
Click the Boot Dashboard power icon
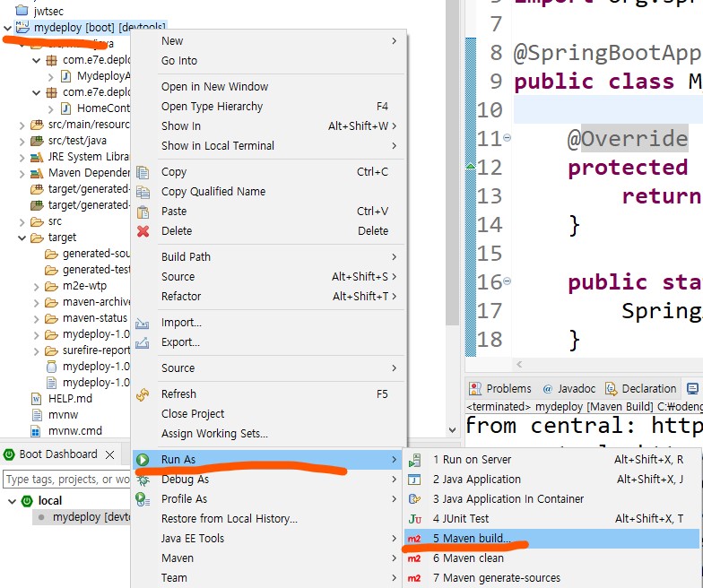click(x=9, y=454)
